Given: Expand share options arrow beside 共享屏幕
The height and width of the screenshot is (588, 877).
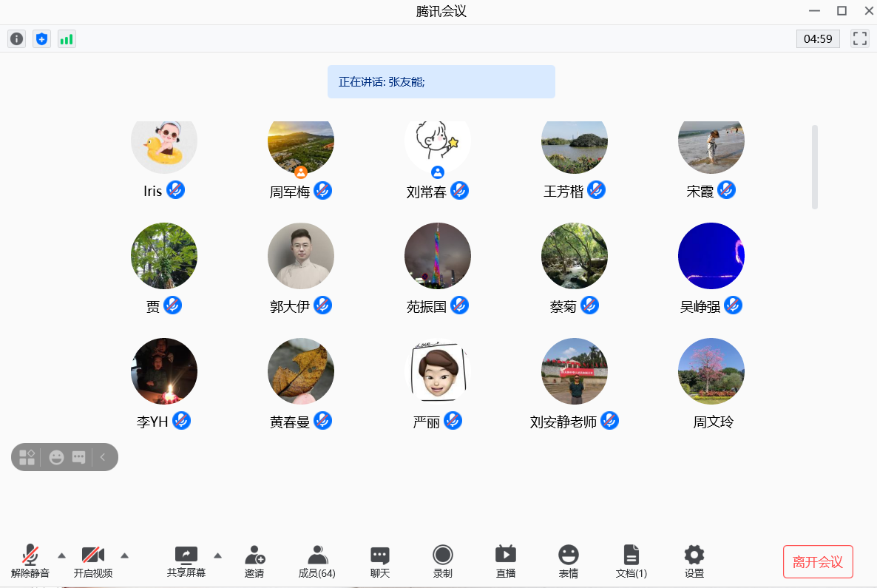Looking at the screenshot, I should tap(217, 555).
